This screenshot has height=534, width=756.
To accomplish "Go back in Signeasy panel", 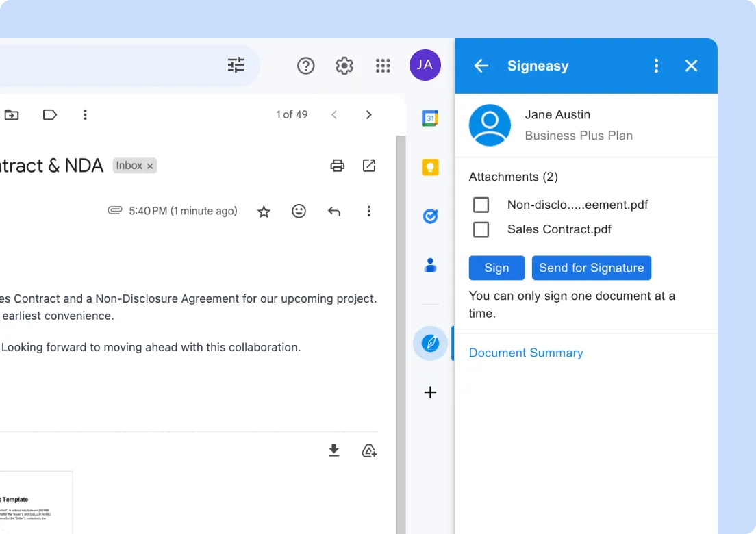I will point(481,66).
